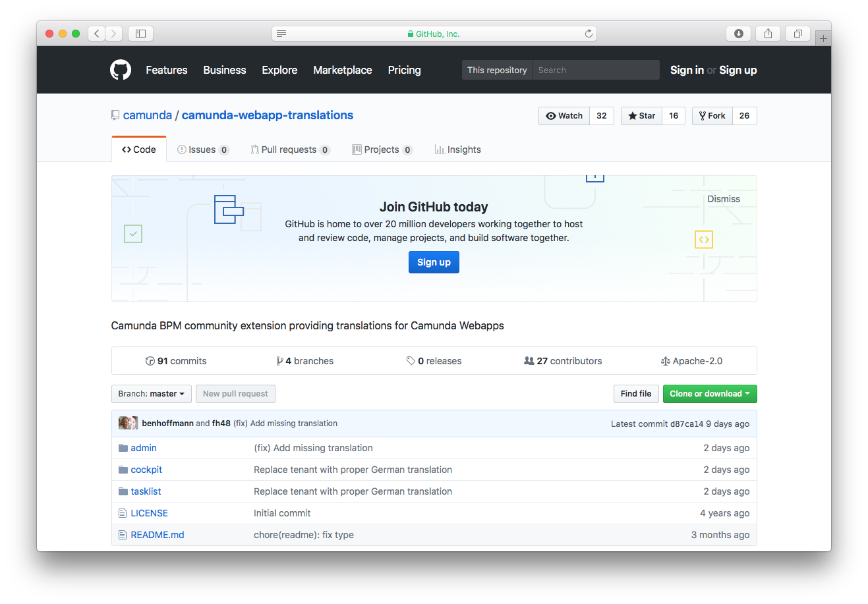Click the Safari address bar showing GitHub, Inc.

(x=434, y=34)
